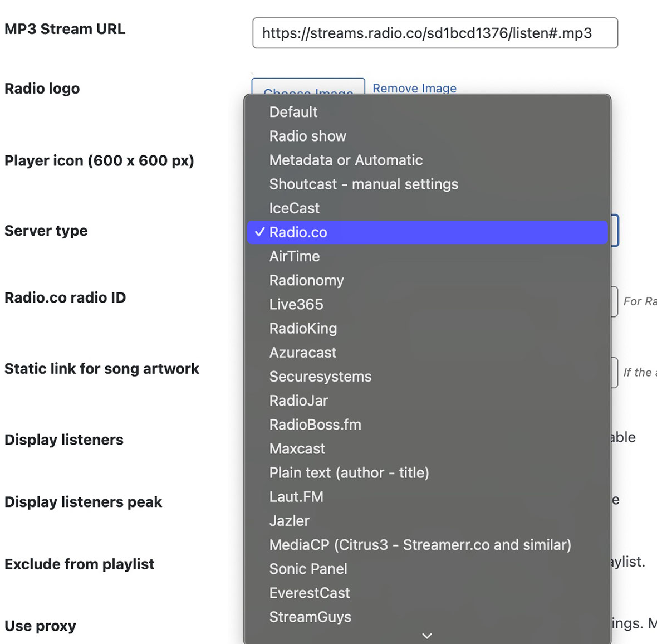Choose Radio show from the dropdown

[x=307, y=136]
